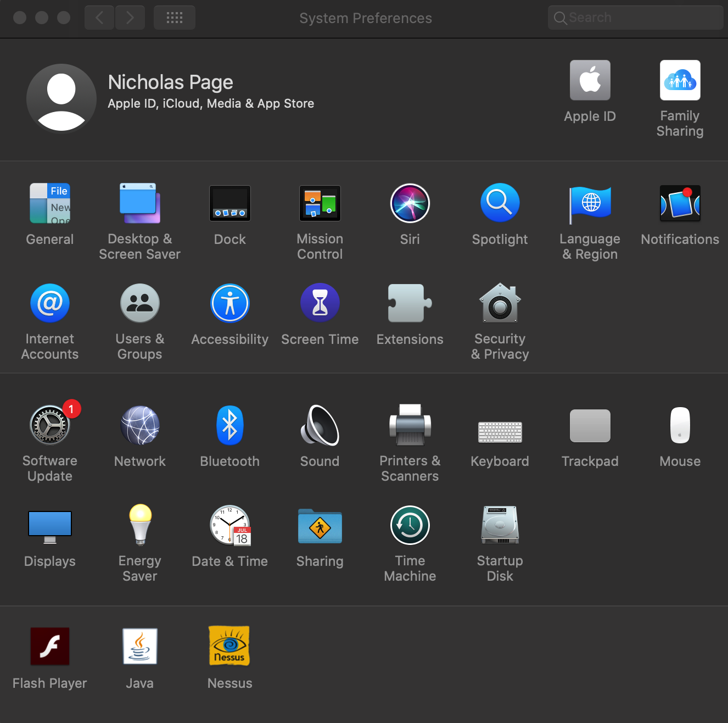Click the Show All grid button

tap(175, 18)
